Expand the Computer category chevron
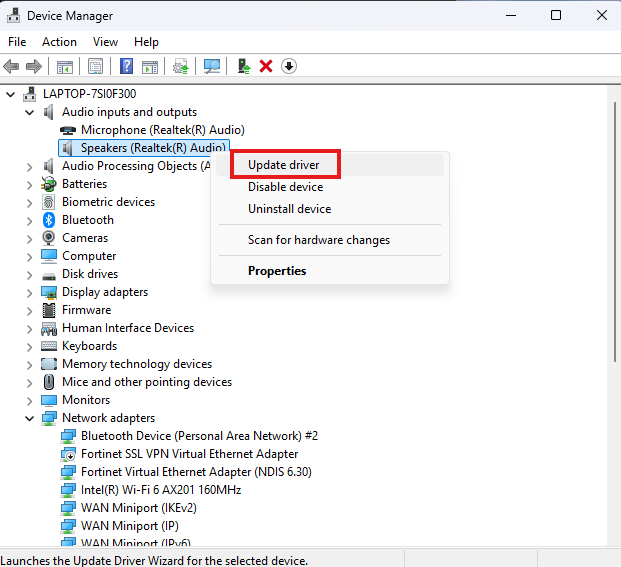The width and height of the screenshot is (621, 567). pyautogui.click(x=29, y=257)
